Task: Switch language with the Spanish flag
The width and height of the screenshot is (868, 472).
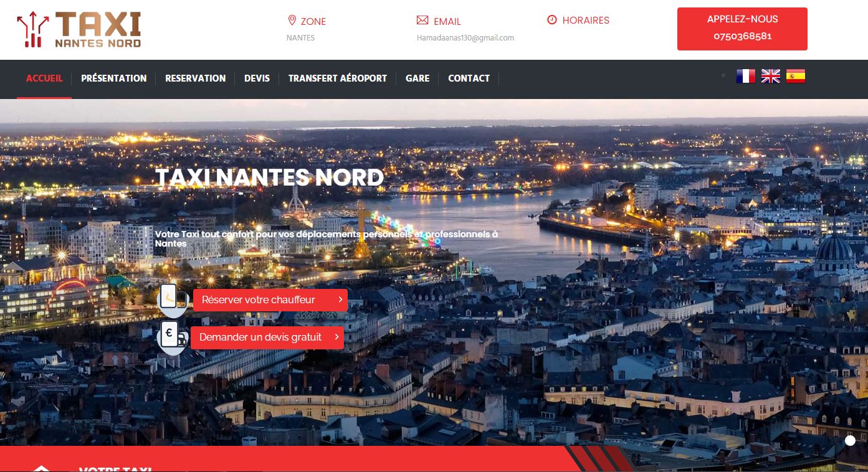Action: click(796, 77)
